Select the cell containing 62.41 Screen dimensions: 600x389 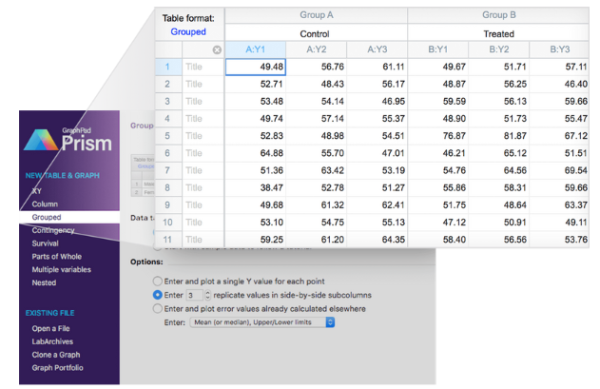tap(377, 205)
